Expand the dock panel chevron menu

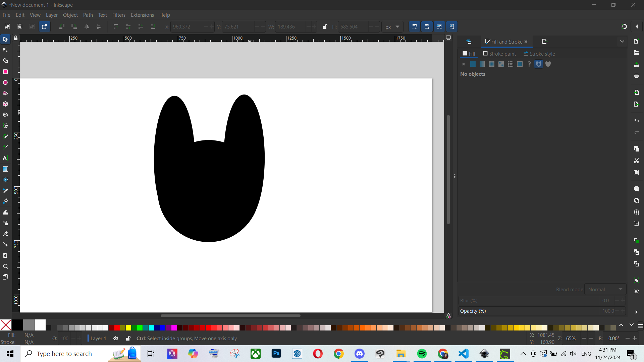tap(622, 42)
